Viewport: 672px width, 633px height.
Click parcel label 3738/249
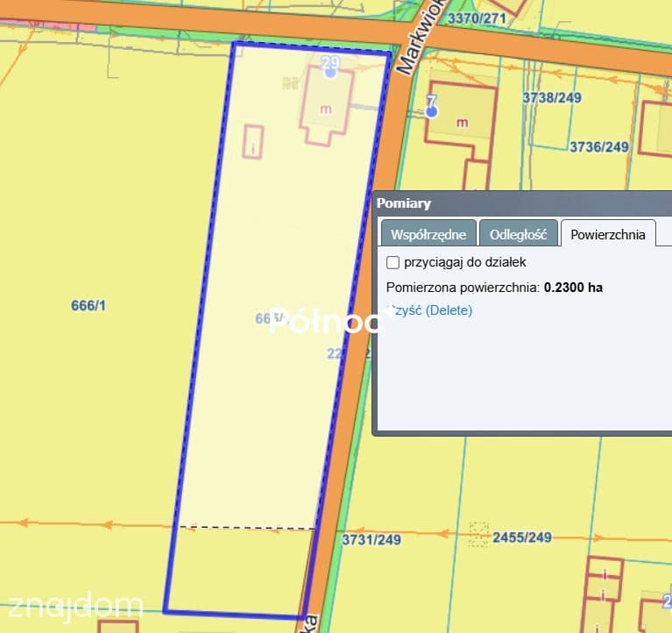tap(552, 98)
